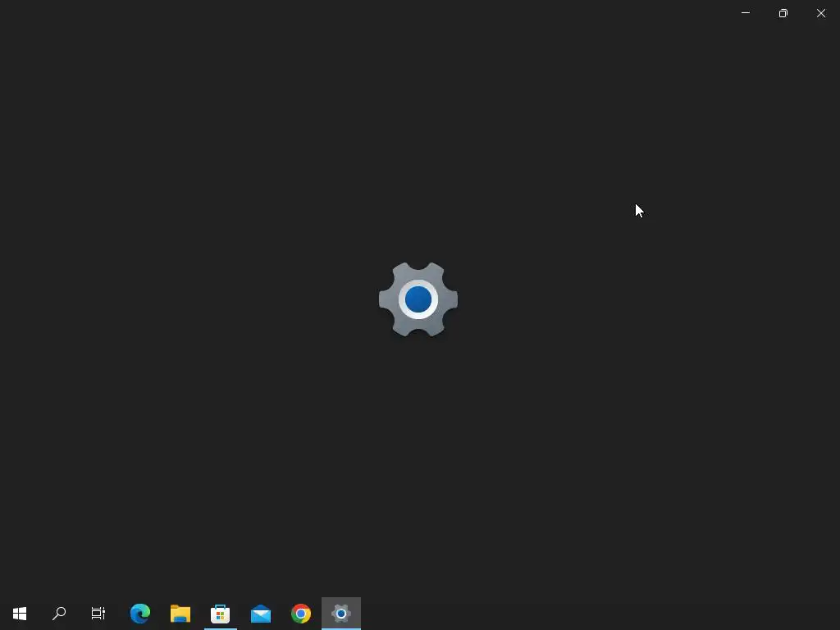Image resolution: width=840 pixels, height=630 pixels.
Task: Open Task View from the taskbar
Action: tap(98, 614)
